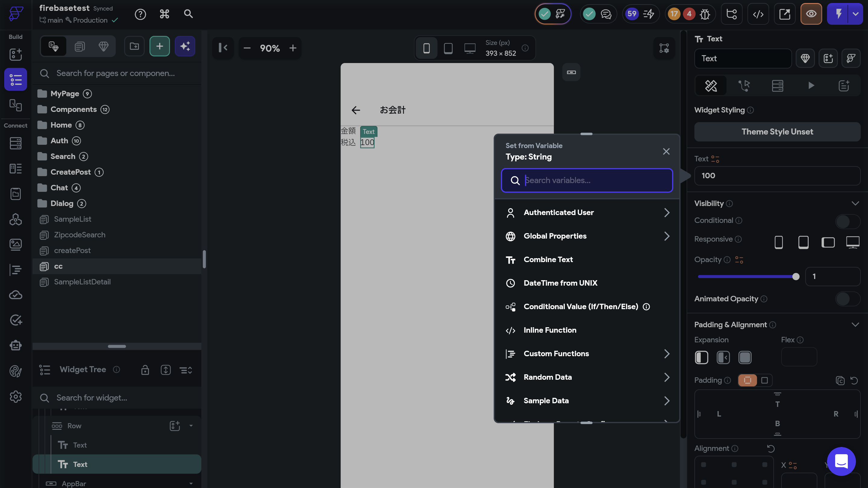Click the Preview eye icon
Viewport: 868px width, 488px height.
click(811, 14)
